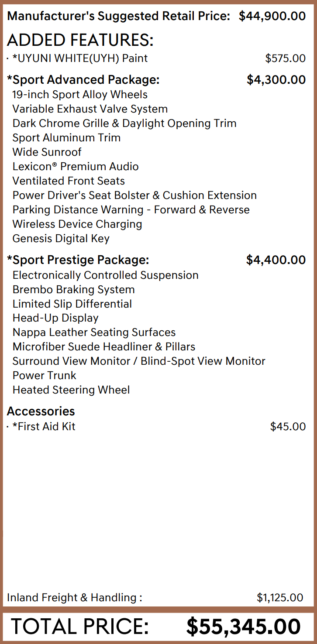Click the 19-inch Sport Alloy Wheels line
The width and height of the screenshot is (317, 644).
coord(80,95)
